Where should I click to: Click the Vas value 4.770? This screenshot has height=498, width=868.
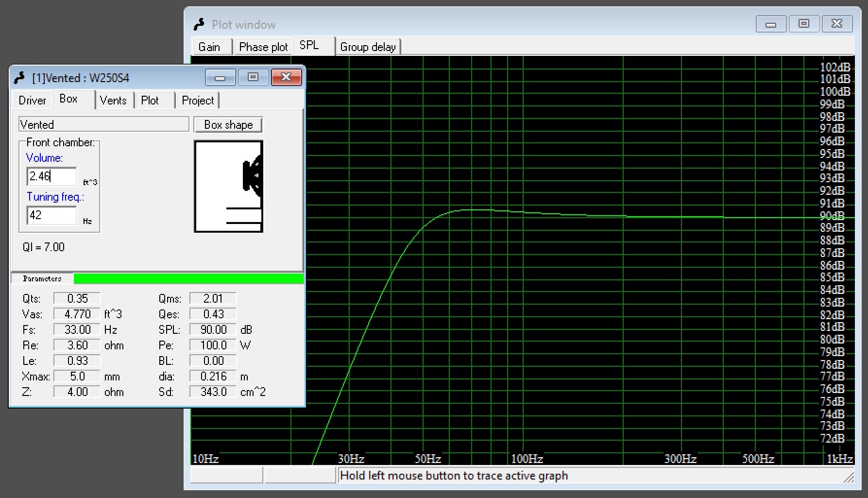click(x=77, y=314)
